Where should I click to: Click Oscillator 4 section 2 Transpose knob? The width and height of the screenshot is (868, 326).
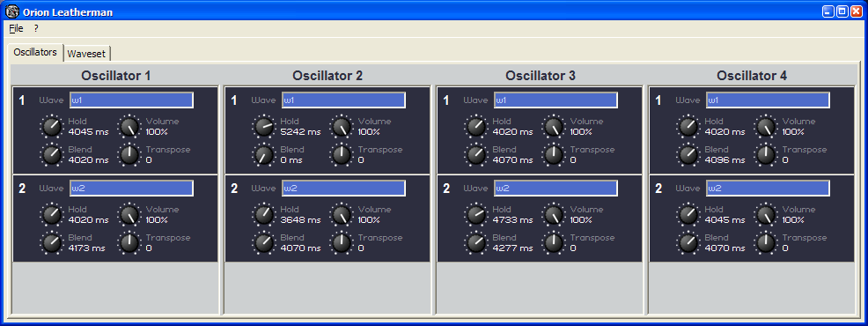point(766,243)
